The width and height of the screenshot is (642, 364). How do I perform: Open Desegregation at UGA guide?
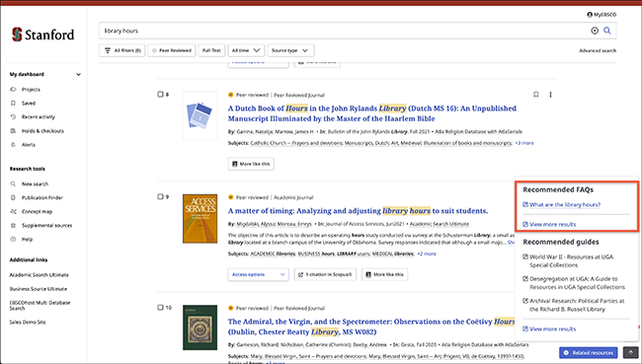(x=577, y=283)
